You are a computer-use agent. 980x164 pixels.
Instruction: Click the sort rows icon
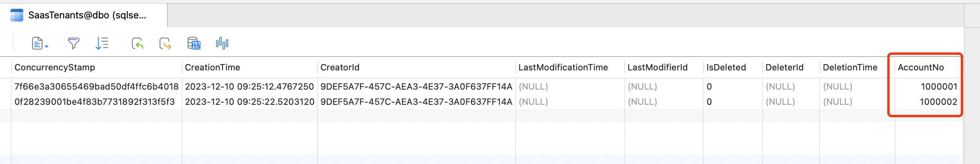[102, 43]
